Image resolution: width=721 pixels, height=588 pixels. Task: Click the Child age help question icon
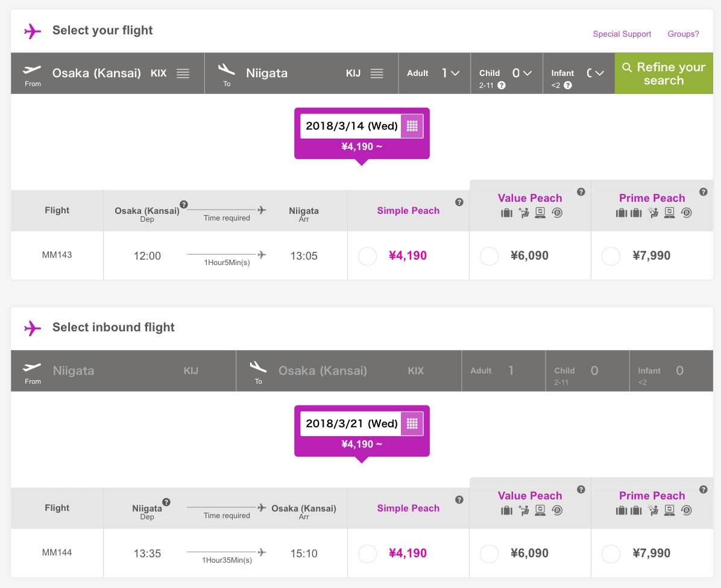pyautogui.click(x=502, y=85)
